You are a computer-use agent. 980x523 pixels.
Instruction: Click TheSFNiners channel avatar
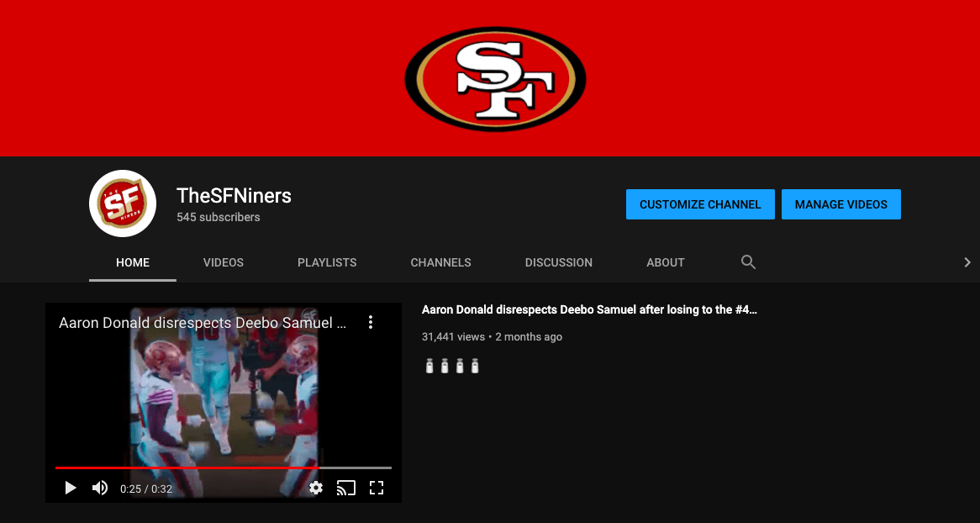point(123,203)
